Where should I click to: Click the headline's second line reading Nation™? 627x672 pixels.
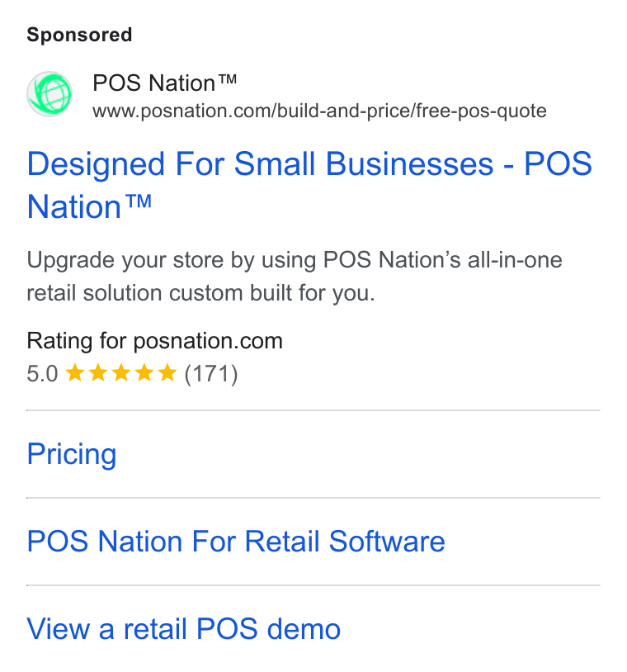click(89, 207)
